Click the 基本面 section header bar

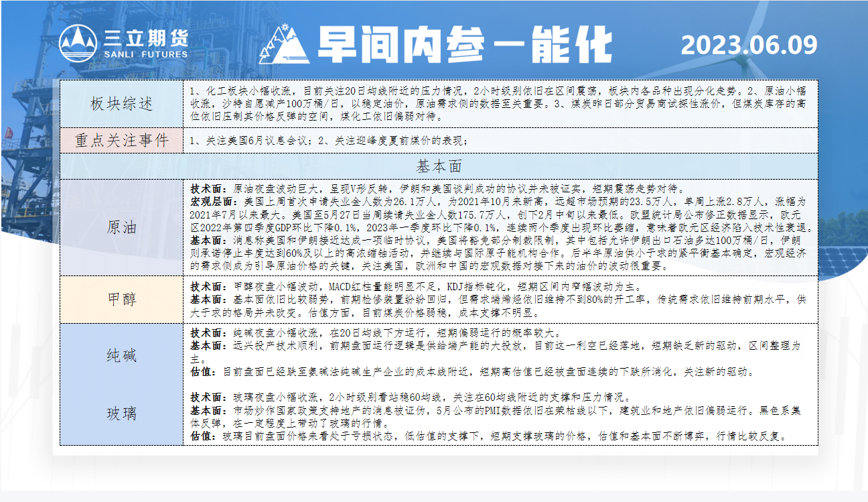click(439, 166)
